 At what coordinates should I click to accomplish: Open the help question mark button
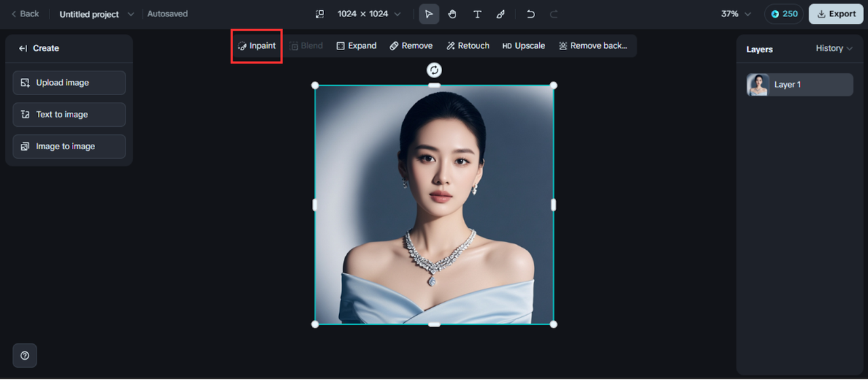(25, 356)
